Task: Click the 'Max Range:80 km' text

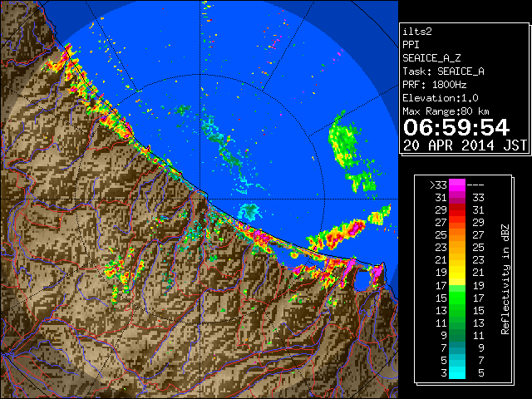Action: pyautogui.click(x=446, y=111)
